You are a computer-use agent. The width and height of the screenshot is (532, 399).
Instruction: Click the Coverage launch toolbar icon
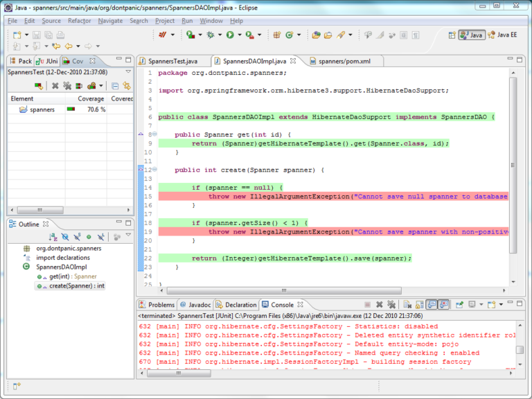[190, 35]
